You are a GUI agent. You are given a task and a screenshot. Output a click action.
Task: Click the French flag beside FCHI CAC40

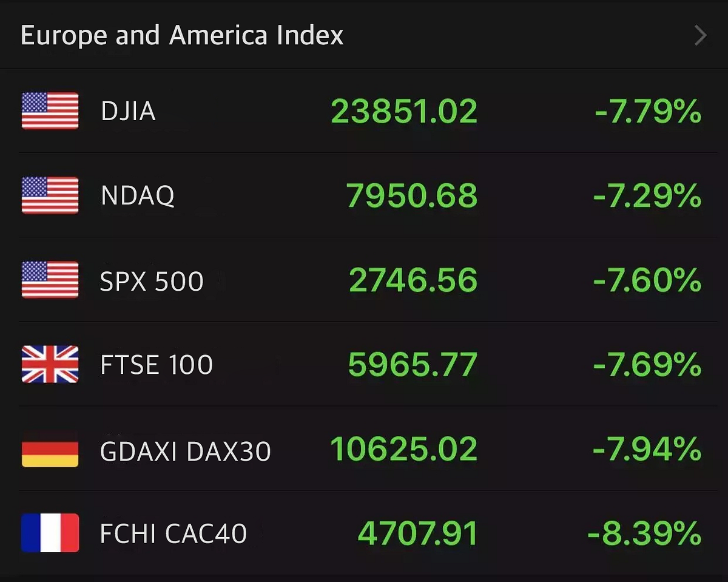pyautogui.click(x=50, y=533)
